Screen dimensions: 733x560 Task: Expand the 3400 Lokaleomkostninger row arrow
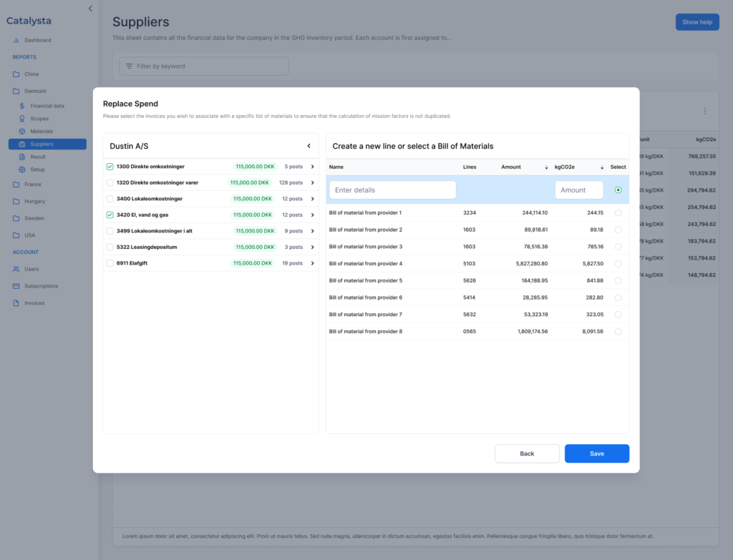click(x=312, y=199)
